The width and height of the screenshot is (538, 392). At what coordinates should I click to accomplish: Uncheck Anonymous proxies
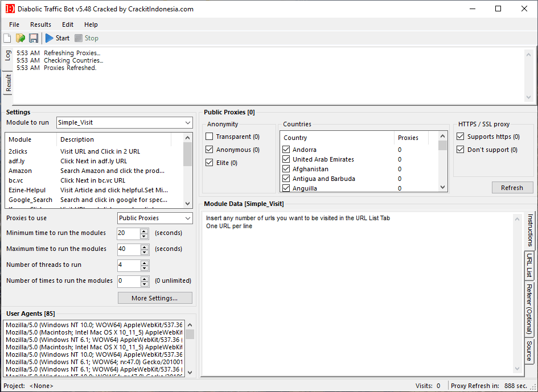point(210,149)
